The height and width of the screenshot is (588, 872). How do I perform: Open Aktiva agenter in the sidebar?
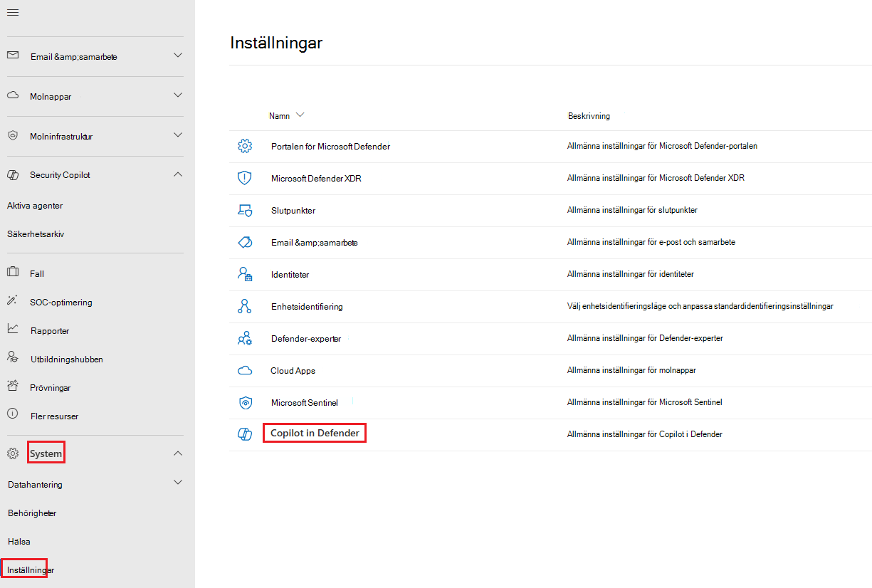(35, 206)
